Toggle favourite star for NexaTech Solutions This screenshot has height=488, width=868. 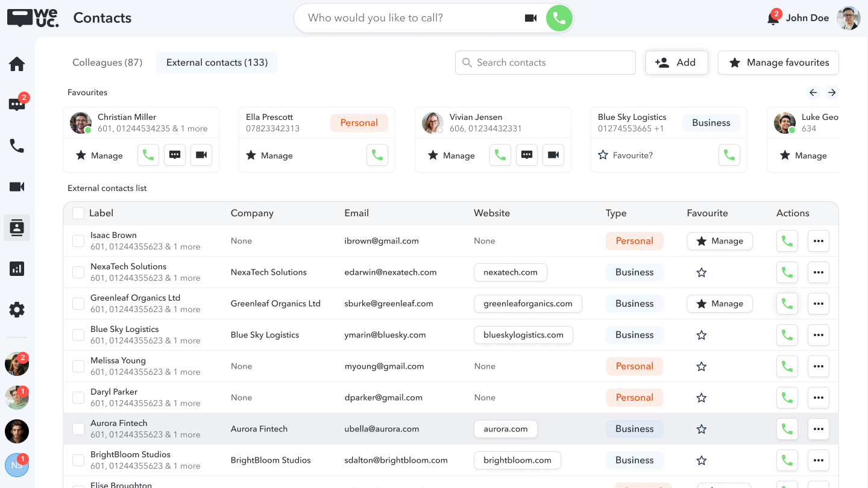pos(701,272)
